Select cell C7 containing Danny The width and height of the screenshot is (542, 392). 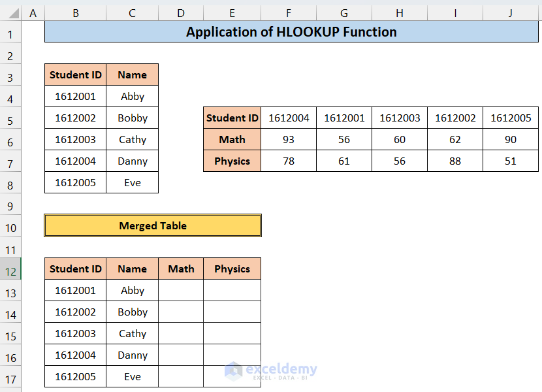[x=132, y=161]
